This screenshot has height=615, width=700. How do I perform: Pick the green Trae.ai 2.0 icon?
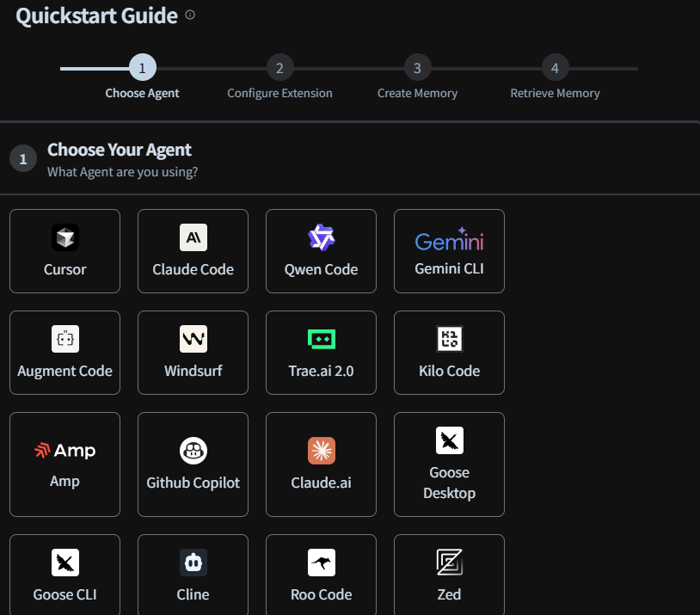pos(322,339)
